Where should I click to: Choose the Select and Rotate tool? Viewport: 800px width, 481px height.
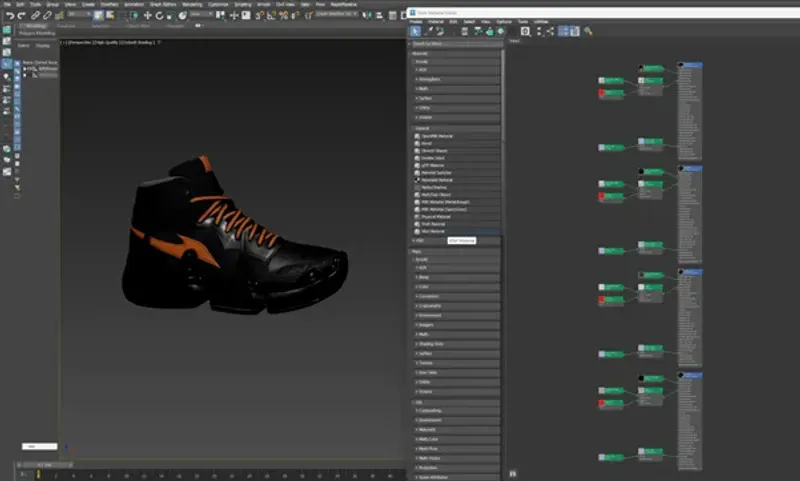159,16
